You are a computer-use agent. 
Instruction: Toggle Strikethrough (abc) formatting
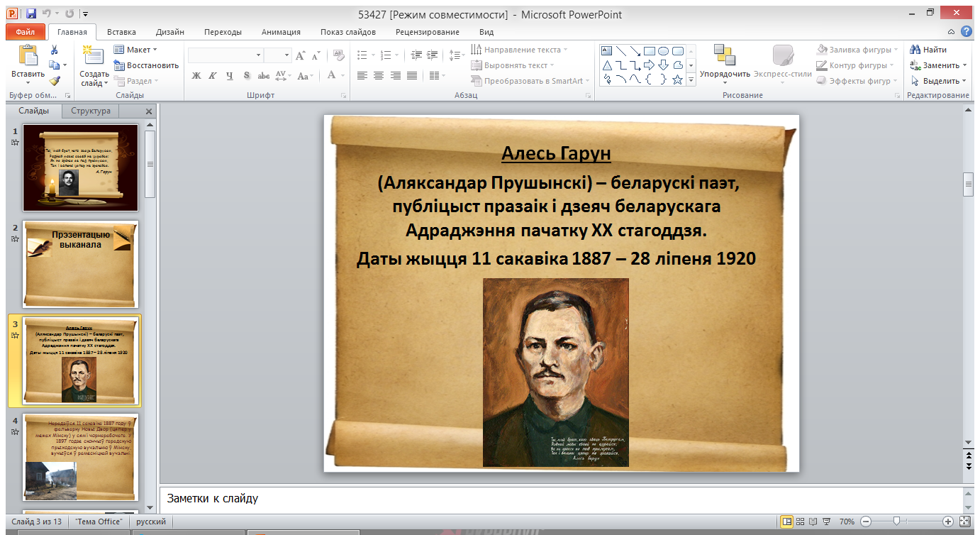pos(264,76)
